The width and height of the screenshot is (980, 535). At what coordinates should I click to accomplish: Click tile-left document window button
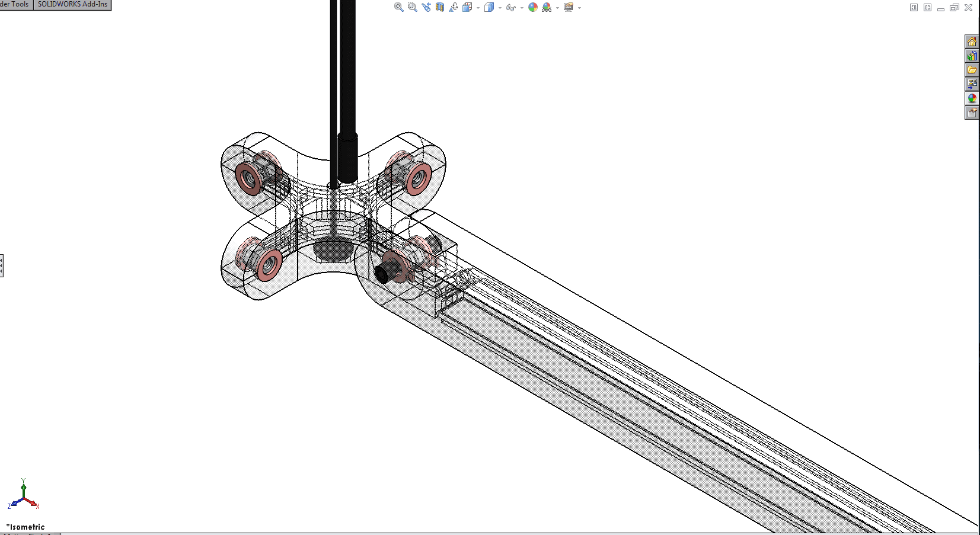tap(914, 8)
